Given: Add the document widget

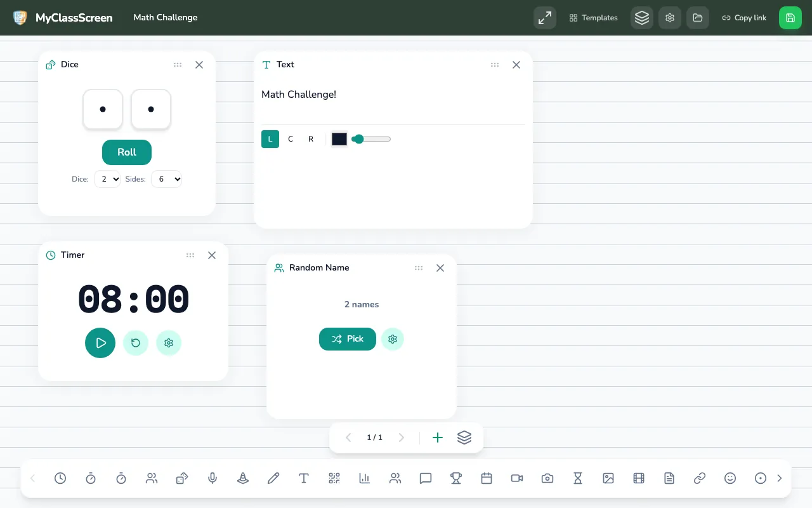Looking at the screenshot, I should pos(669,478).
